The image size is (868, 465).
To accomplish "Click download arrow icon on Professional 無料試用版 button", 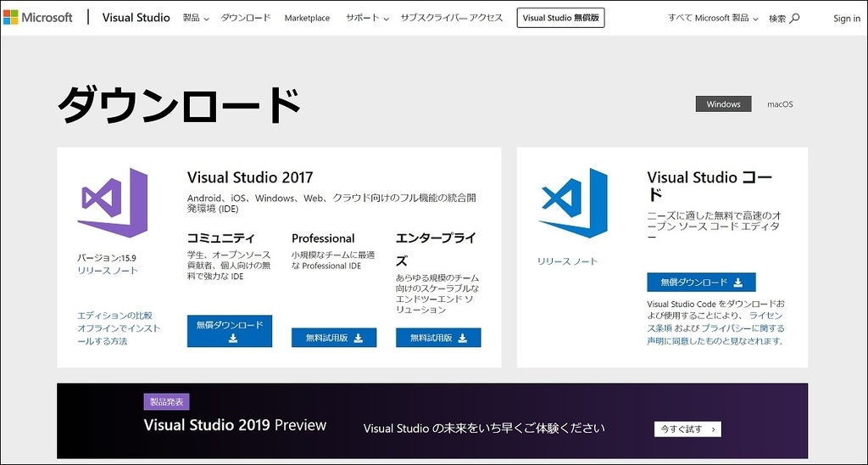I will (x=359, y=338).
